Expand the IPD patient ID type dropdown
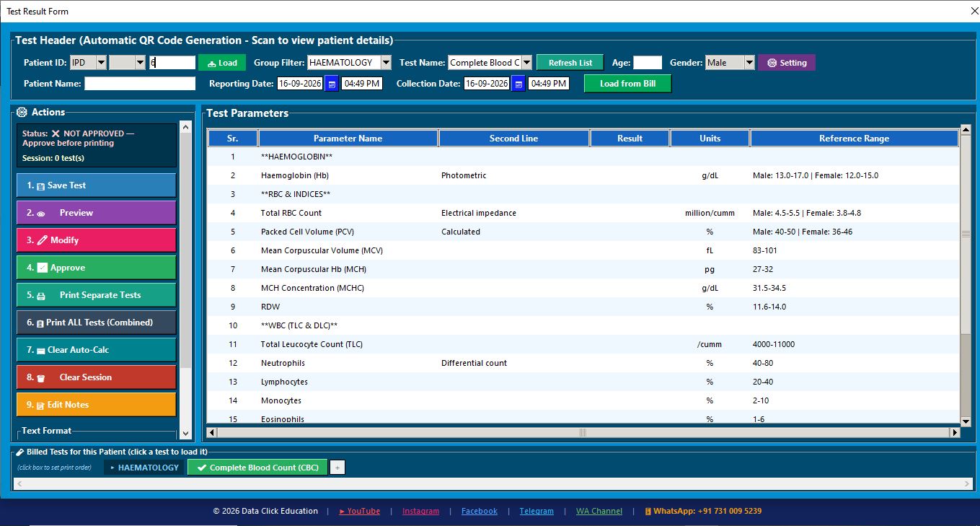980x526 pixels. tap(101, 63)
